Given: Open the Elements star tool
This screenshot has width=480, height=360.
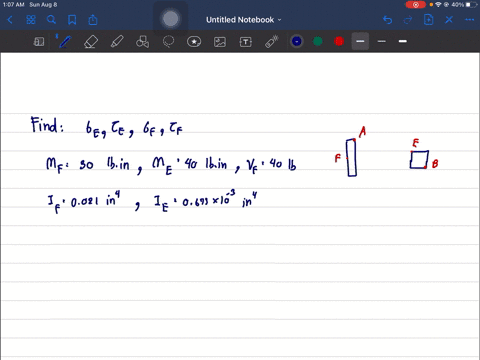Looking at the screenshot, I should pos(194,42).
